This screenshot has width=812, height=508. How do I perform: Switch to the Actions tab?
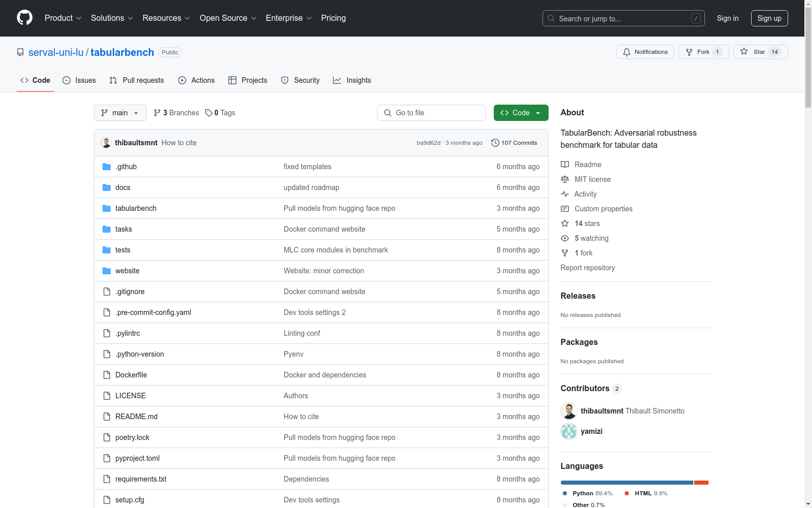pyautogui.click(x=196, y=80)
